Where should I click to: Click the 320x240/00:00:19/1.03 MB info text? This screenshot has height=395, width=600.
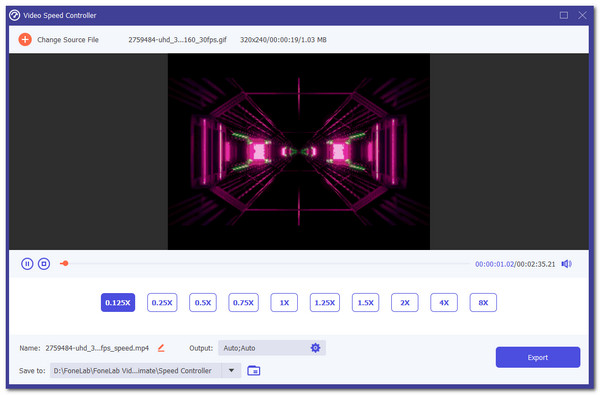[x=283, y=40]
